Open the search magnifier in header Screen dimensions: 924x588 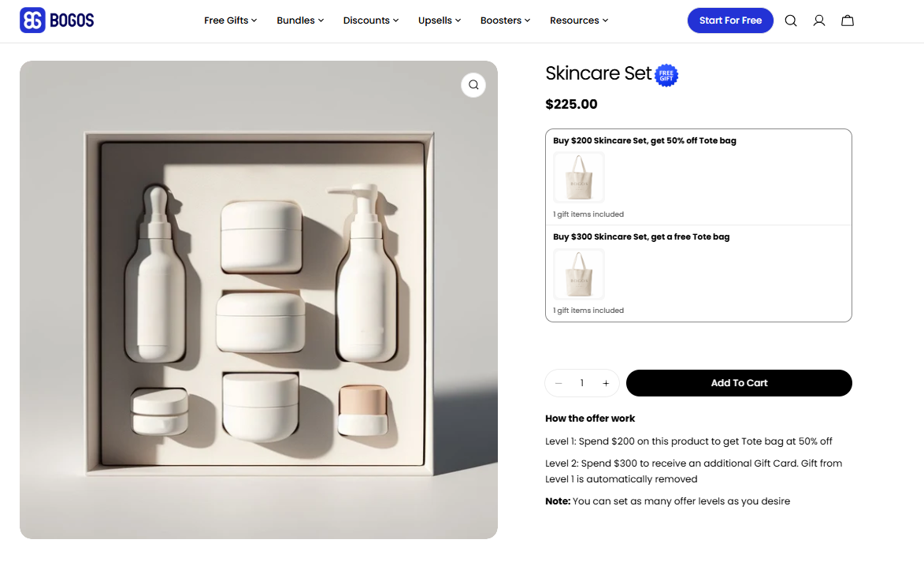tap(791, 20)
